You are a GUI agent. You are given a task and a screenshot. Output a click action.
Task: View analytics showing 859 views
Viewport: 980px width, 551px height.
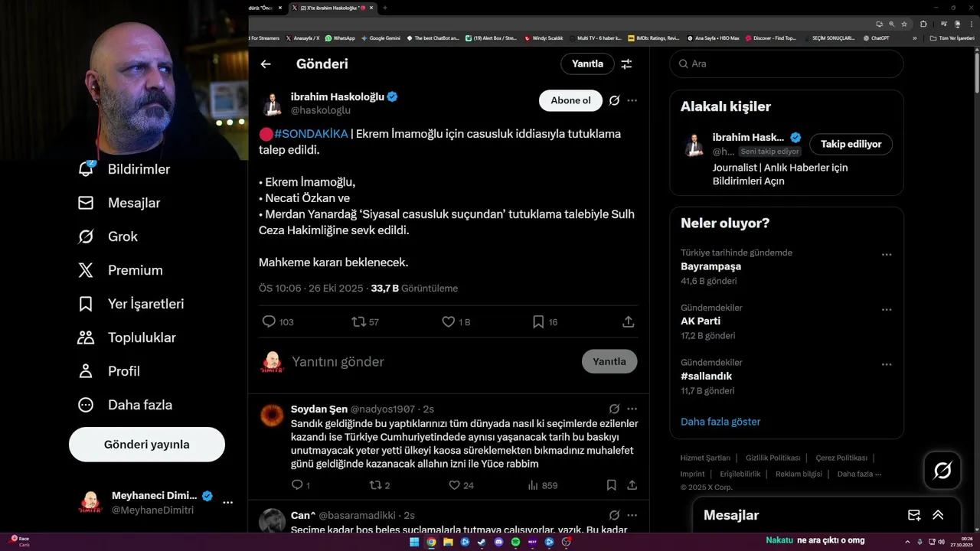click(x=542, y=485)
